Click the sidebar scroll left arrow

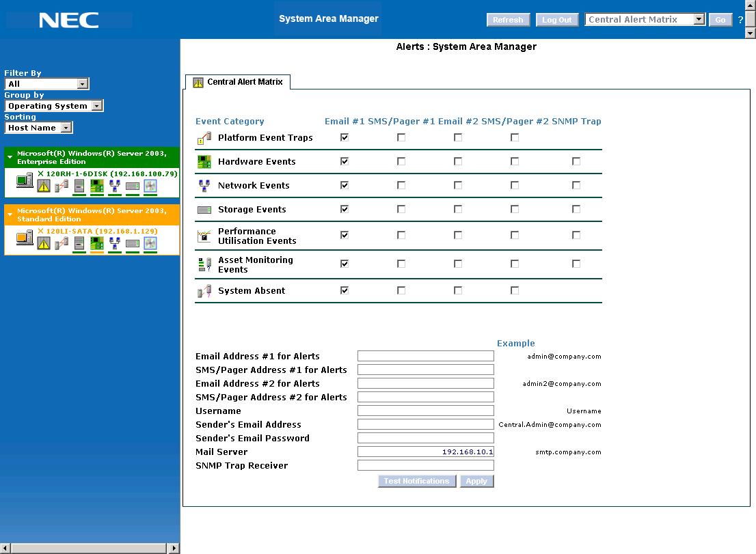tap(5, 549)
